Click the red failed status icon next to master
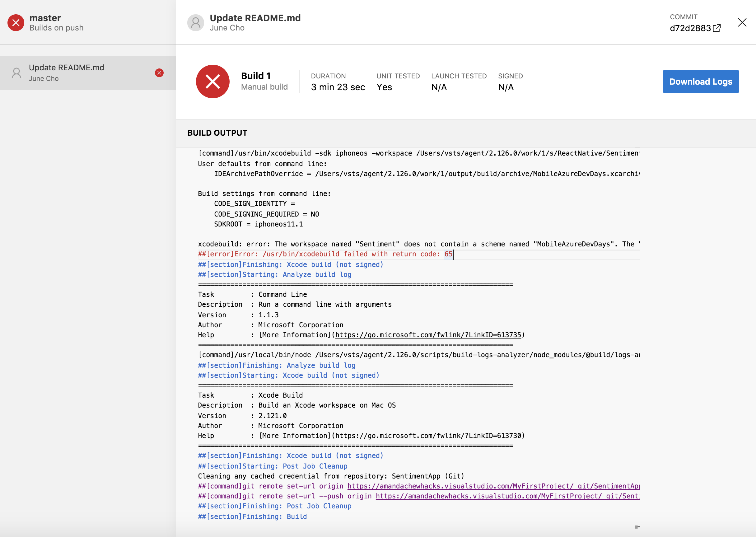The width and height of the screenshot is (756, 537). pos(16,23)
